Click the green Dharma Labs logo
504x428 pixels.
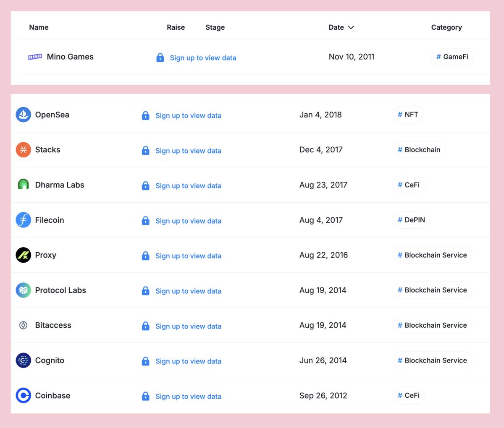click(23, 185)
